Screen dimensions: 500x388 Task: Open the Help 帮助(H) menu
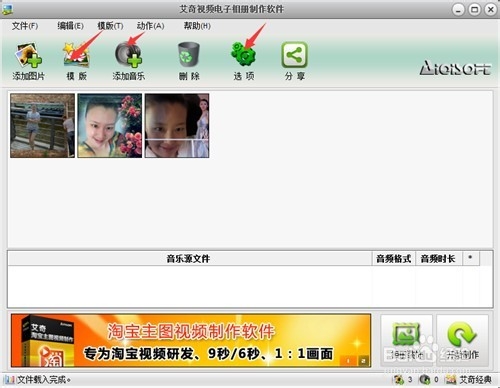tap(197, 26)
